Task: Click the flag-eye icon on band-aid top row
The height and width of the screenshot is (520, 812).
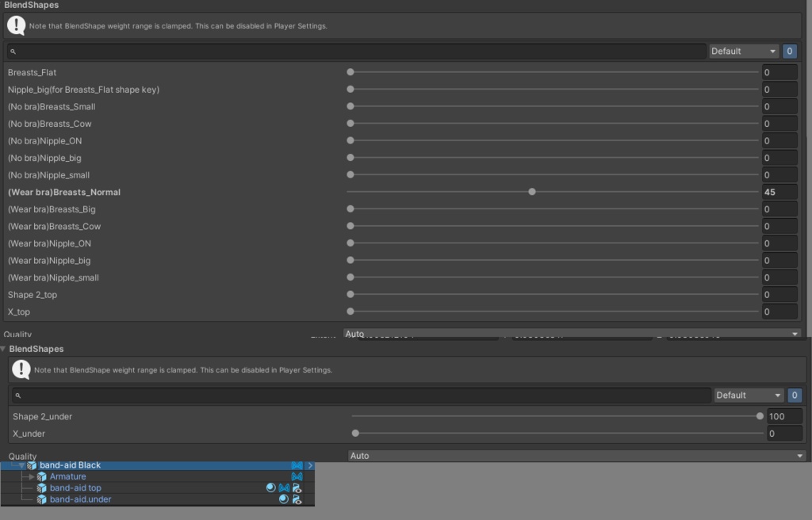Action: pos(297,487)
